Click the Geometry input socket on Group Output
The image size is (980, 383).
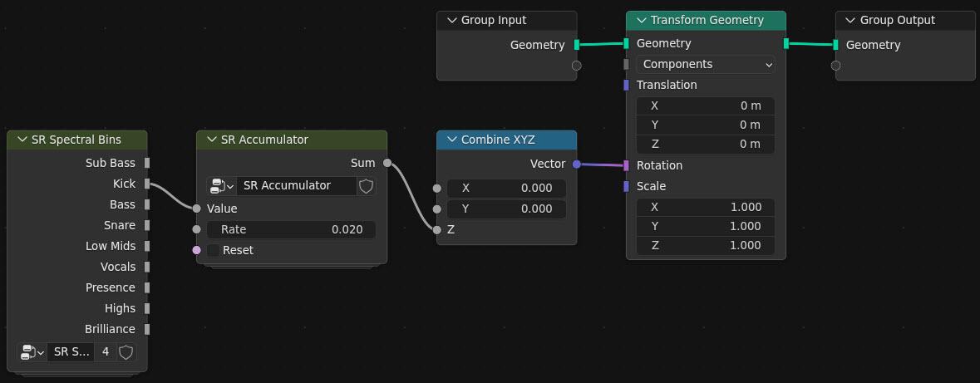point(835,44)
